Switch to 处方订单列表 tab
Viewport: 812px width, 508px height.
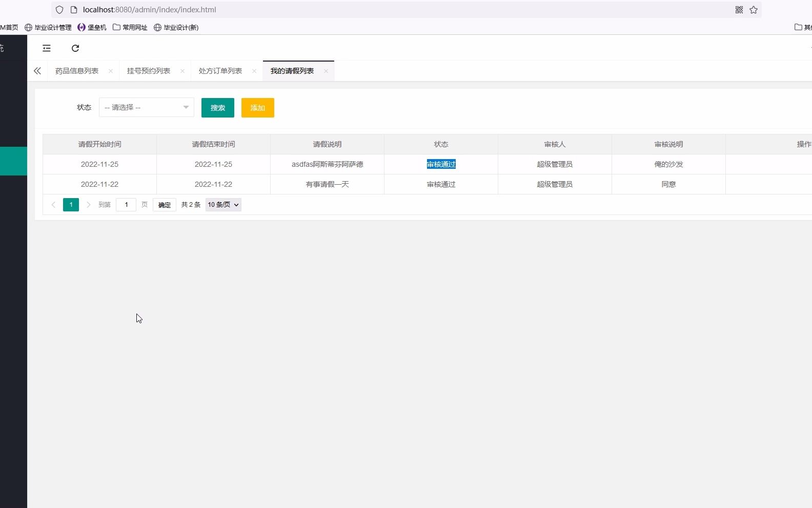[220, 71]
